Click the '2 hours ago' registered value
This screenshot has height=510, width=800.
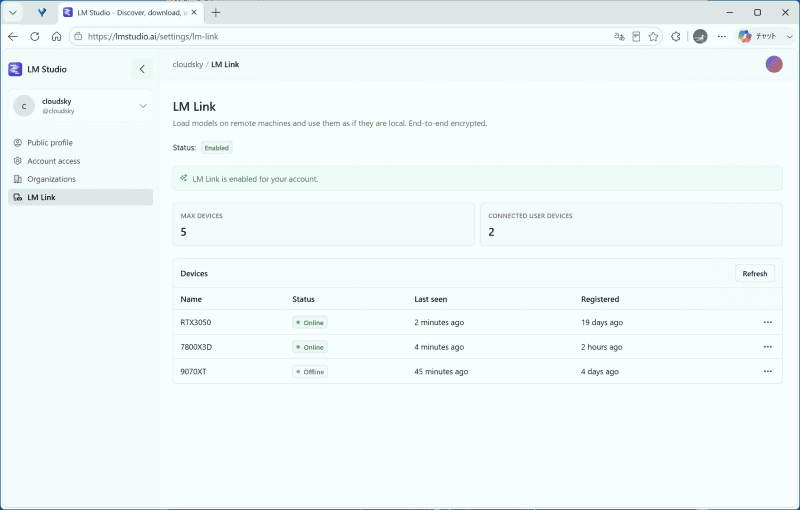click(x=602, y=347)
